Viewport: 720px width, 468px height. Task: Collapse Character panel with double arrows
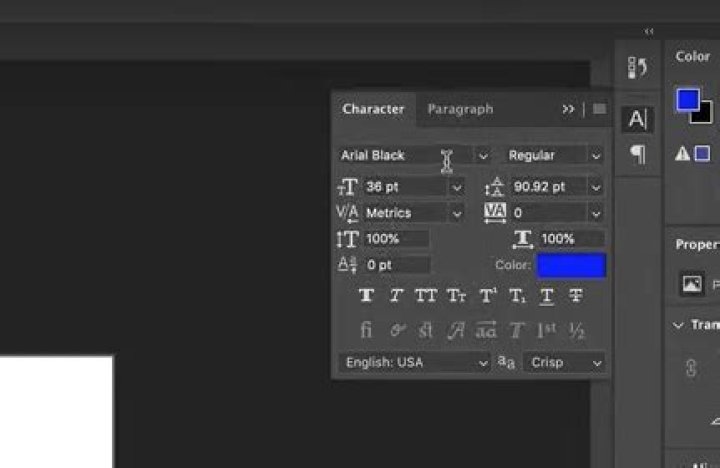click(x=568, y=109)
